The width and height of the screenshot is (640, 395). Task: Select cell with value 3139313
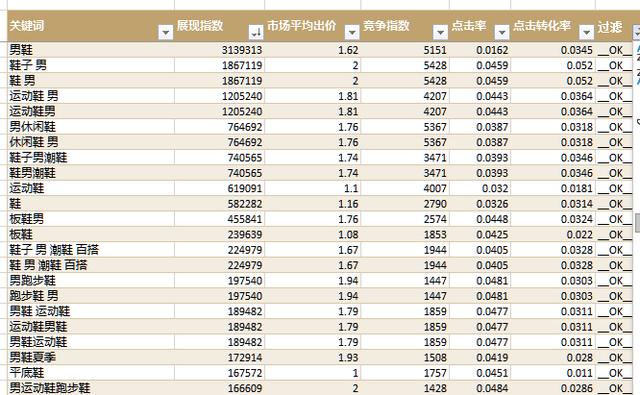(220, 50)
